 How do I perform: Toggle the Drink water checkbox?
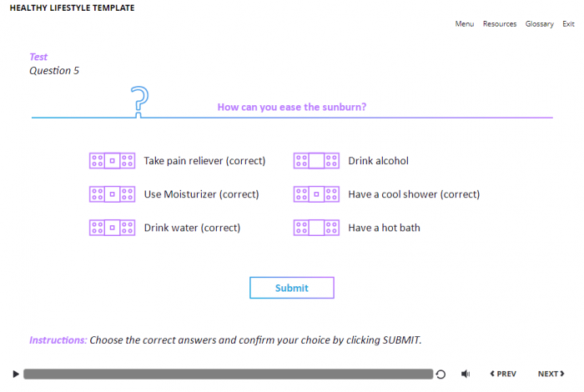pyautogui.click(x=112, y=228)
